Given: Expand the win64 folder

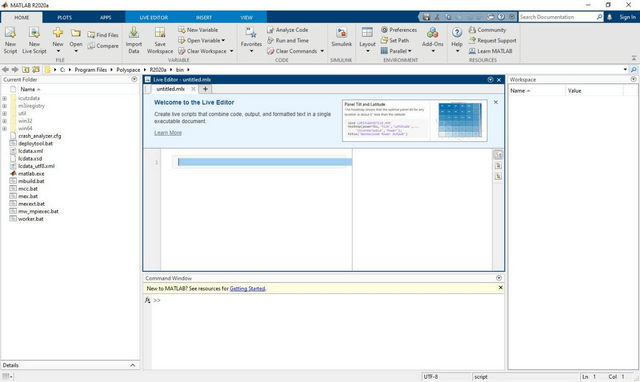Looking at the screenshot, I should click(4, 129).
